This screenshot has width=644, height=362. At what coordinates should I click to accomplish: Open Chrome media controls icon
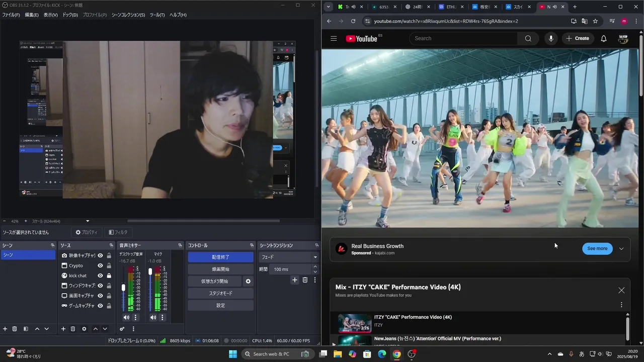(612, 21)
